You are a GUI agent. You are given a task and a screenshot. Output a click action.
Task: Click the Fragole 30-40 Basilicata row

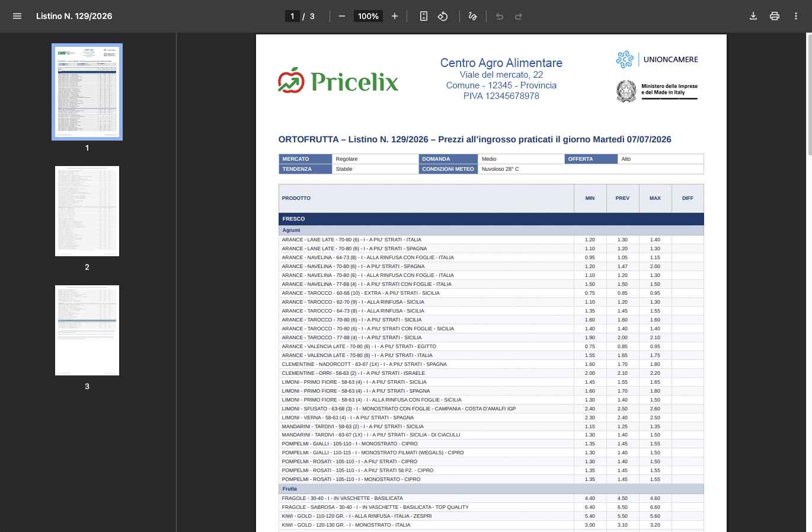pyautogui.click(x=491, y=498)
